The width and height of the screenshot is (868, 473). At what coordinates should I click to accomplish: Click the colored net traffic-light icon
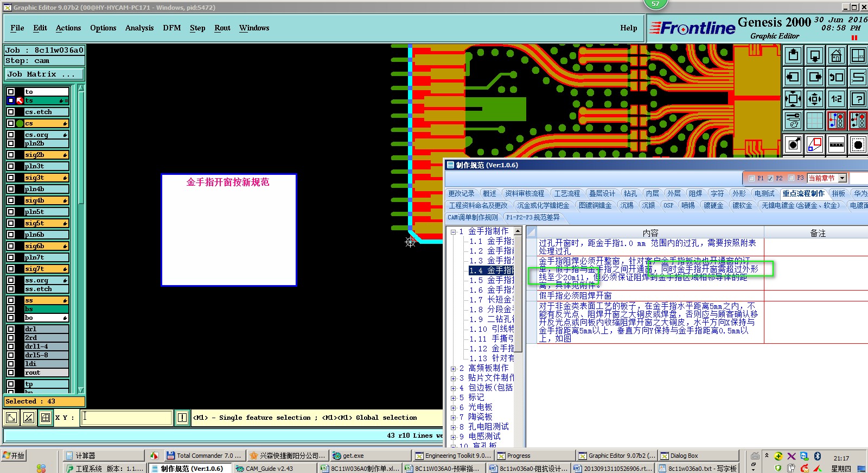(837, 121)
